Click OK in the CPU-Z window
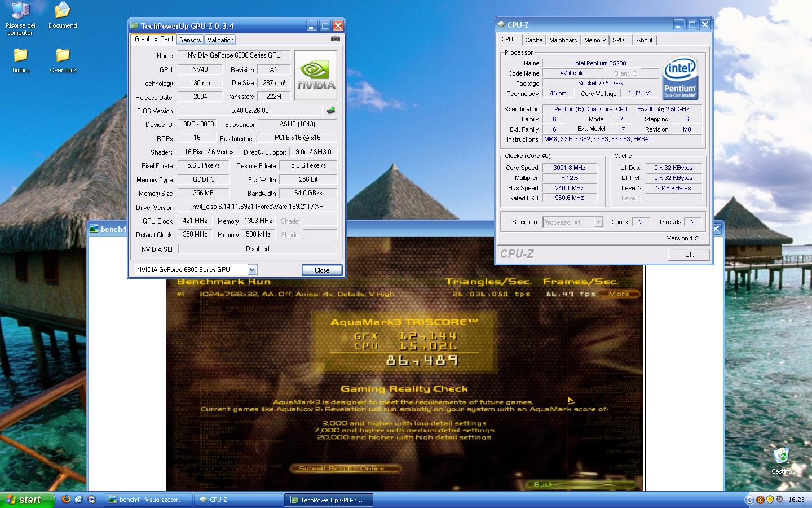The height and width of the screenshot is (508, 812). [689, 255]
